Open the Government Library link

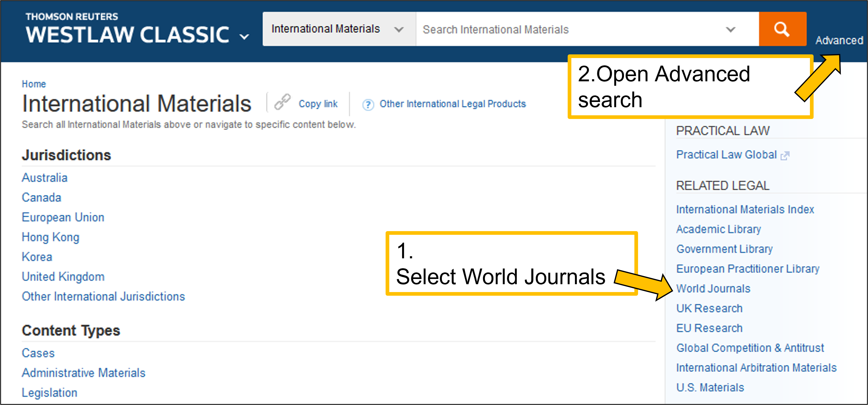[724, 249]
